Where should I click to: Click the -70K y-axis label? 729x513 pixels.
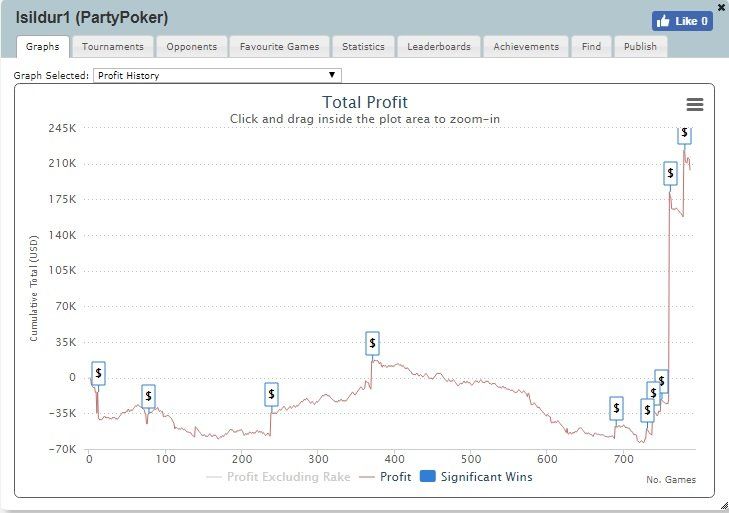(62, 449)
